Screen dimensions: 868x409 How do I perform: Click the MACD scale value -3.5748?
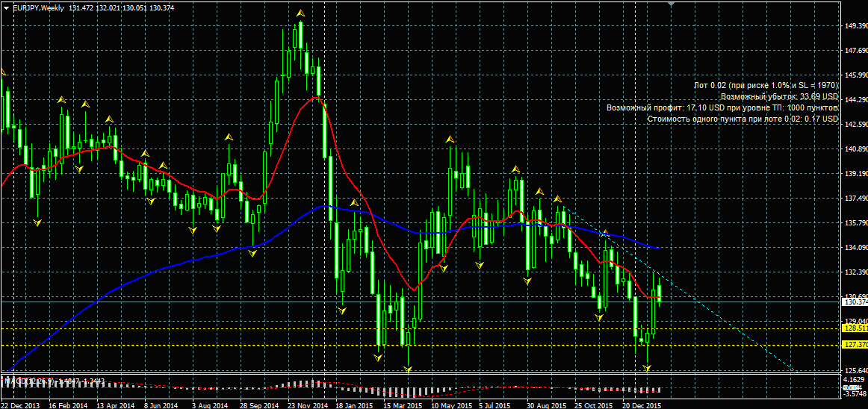point(854,394)
